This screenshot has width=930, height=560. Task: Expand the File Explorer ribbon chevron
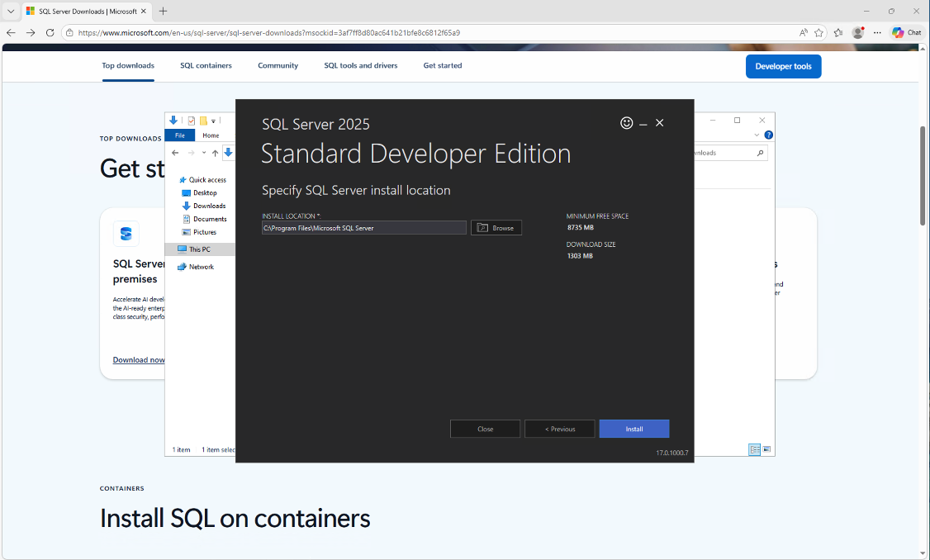(x=757, y=135)
